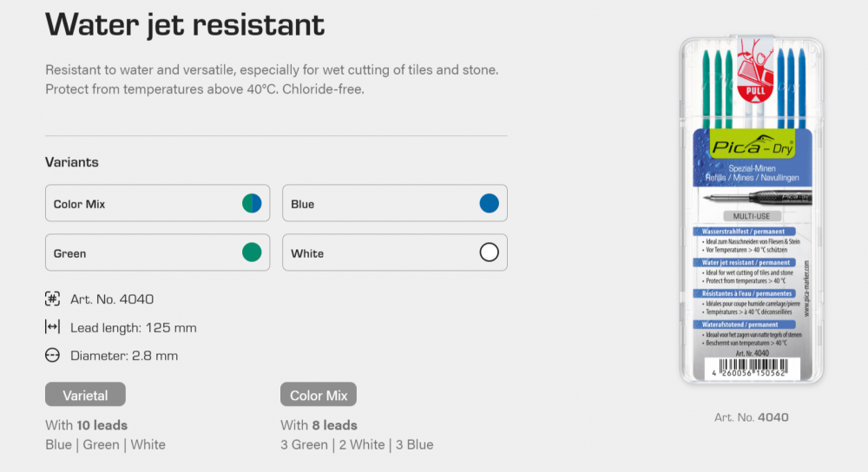Click the blue color circle swatch
The height and width of the screenshot is (472, 868).
(x=489, y=203)
